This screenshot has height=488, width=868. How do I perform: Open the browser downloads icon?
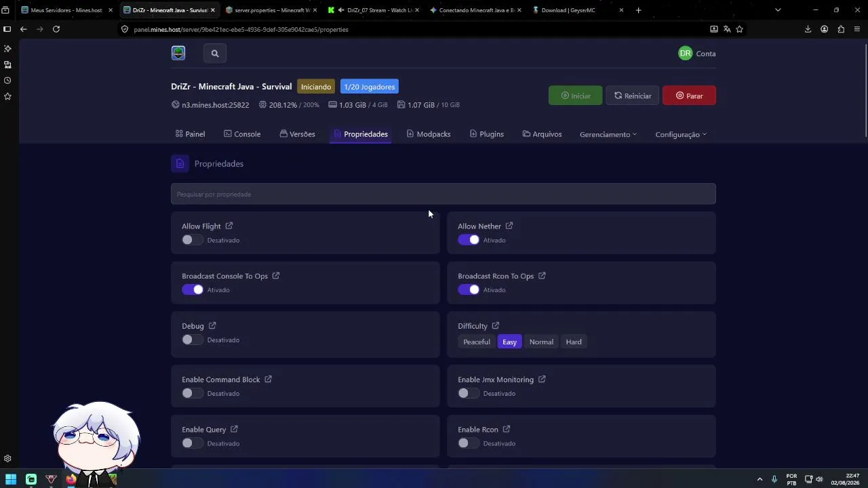click(808, 29)
